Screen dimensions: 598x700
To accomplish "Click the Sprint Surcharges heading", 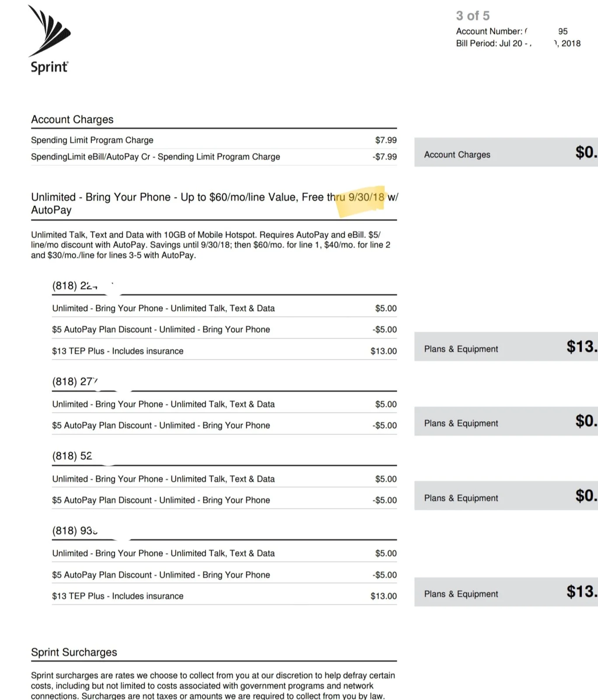I will click(x=74, y=652).
